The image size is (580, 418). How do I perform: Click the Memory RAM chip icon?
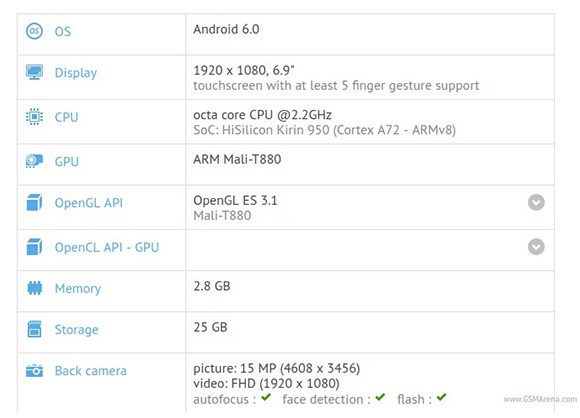[34, 288]
